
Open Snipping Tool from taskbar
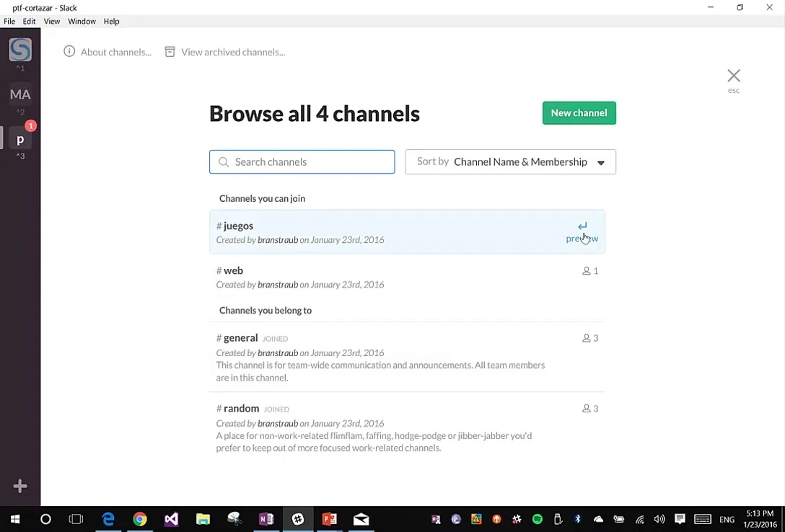click(x=234, y=519)
